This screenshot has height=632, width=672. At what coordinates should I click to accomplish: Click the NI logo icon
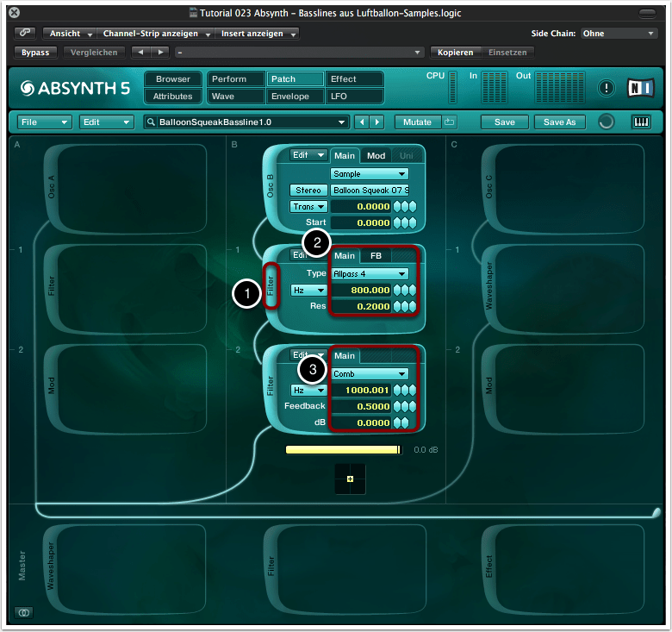(640, 87)
